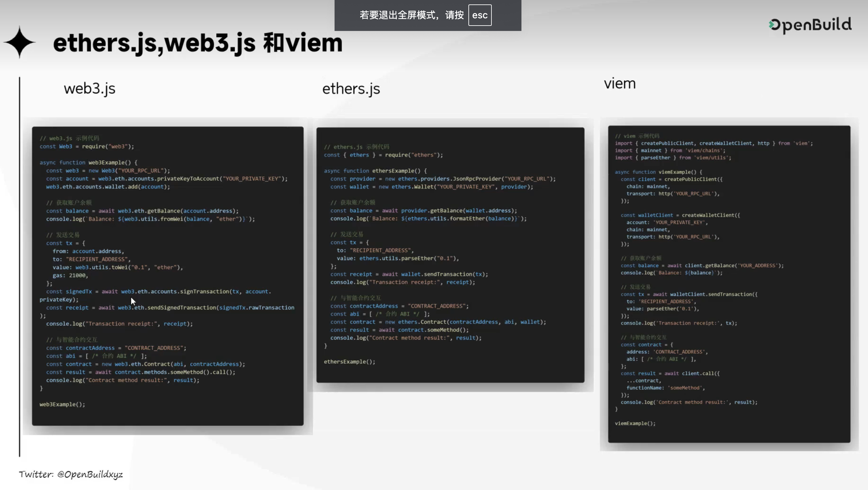Click the Twitter @OpenBuildxyz handle text
Screen dimensions: 868x490
pyautogui.click(x=71, y=474)
